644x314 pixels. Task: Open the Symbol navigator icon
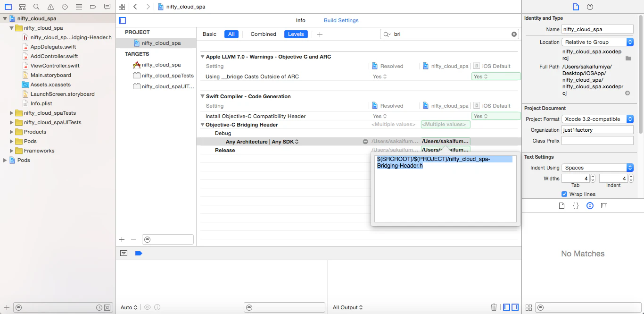click(x=22, y=7)
